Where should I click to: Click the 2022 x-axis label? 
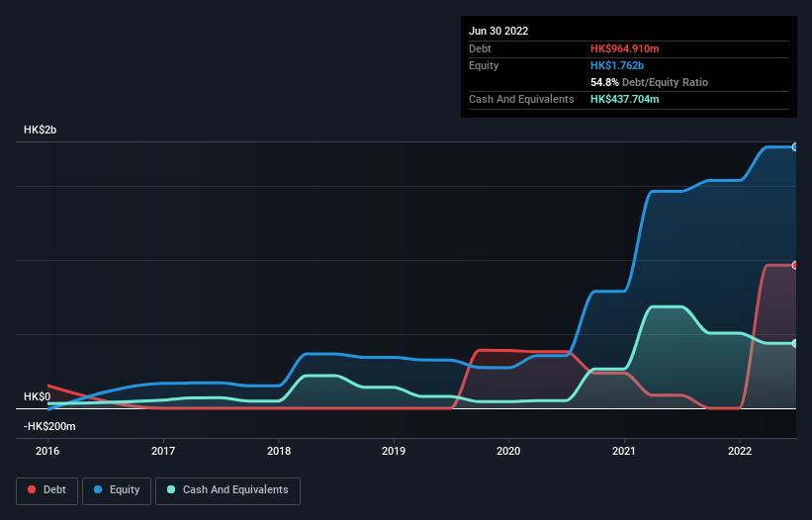point(740,451)
